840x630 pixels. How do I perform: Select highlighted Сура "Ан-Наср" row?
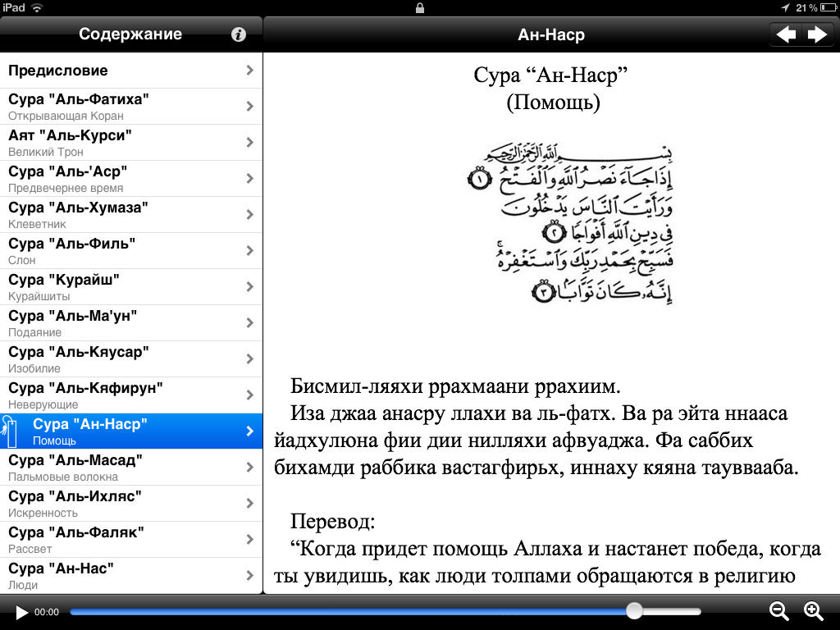pos(131,431)
